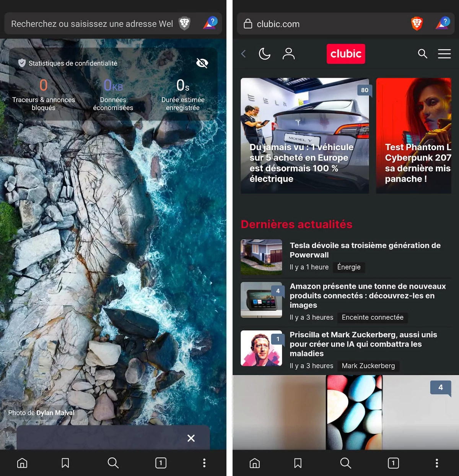Tap the clubic logo
The width and height of the screenshot is (459, 476).
(346, 54)
